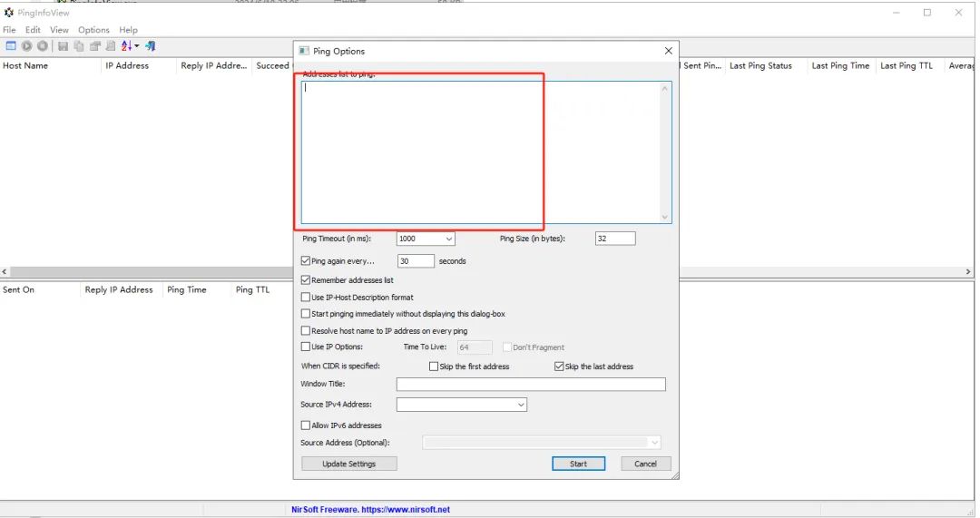Check 'Skip the first address'

pyautogui.click(x=434, y=367)
